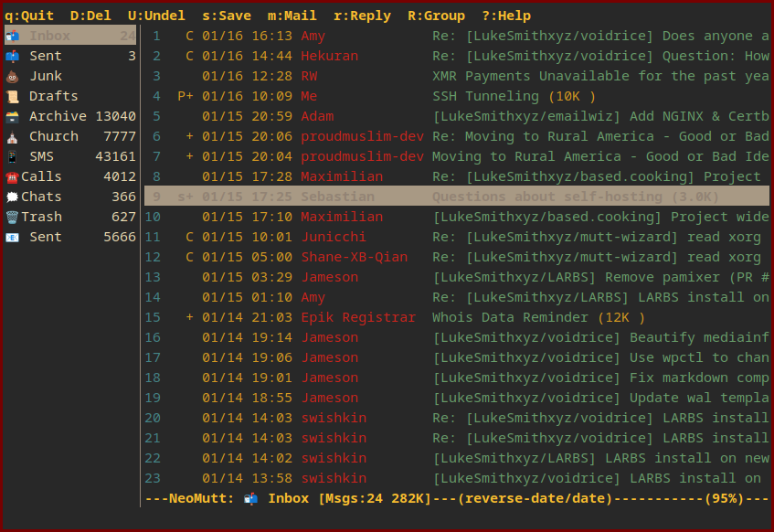774x532 pixels.
Task: Click the Inbox mailbox icon in the sidebar
Action: (13, 36)
